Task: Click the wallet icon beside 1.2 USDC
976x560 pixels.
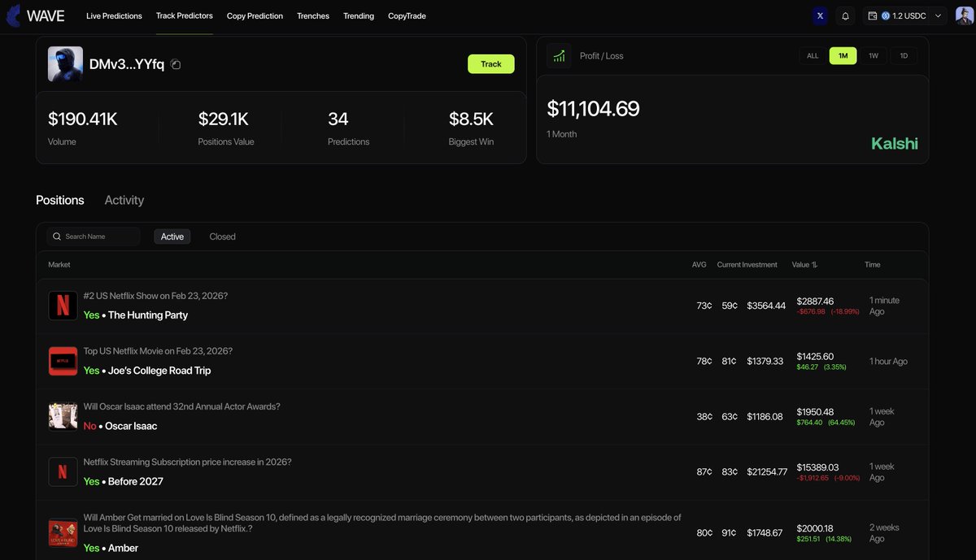Action: pos(873,15)
